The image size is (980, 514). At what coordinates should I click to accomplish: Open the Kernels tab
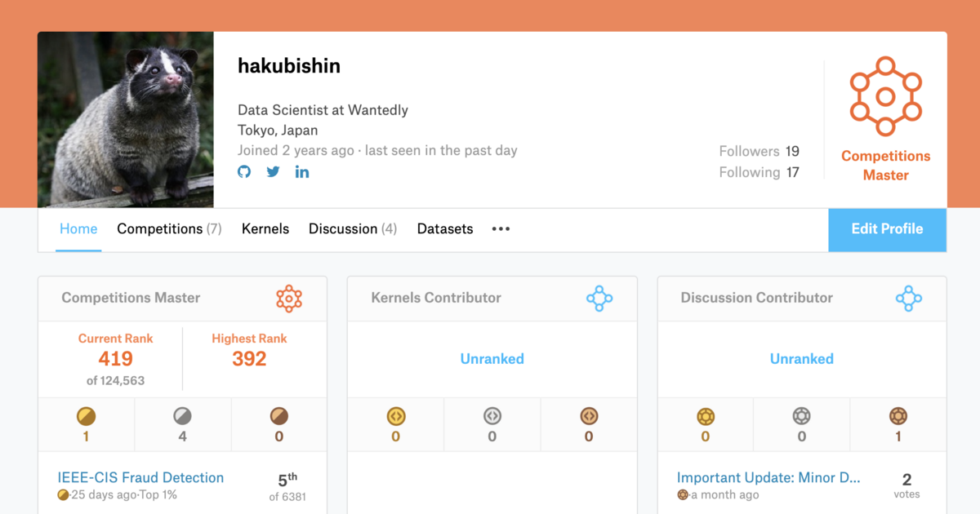[265, 229]
